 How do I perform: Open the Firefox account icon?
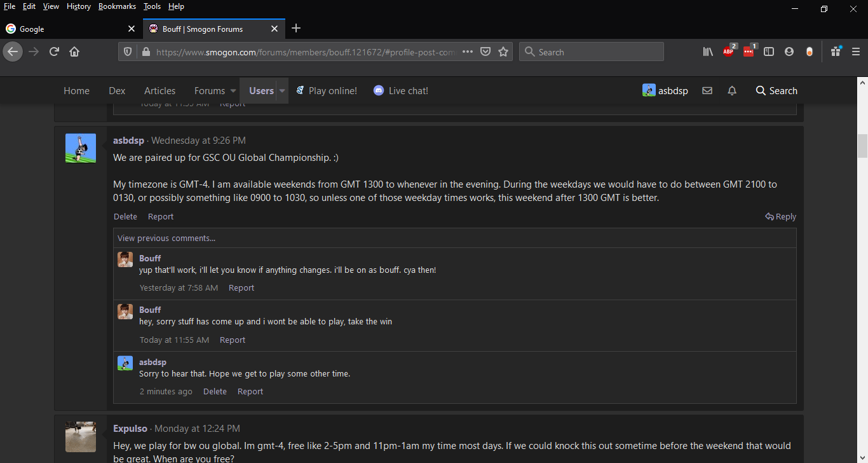click(789, 52)
